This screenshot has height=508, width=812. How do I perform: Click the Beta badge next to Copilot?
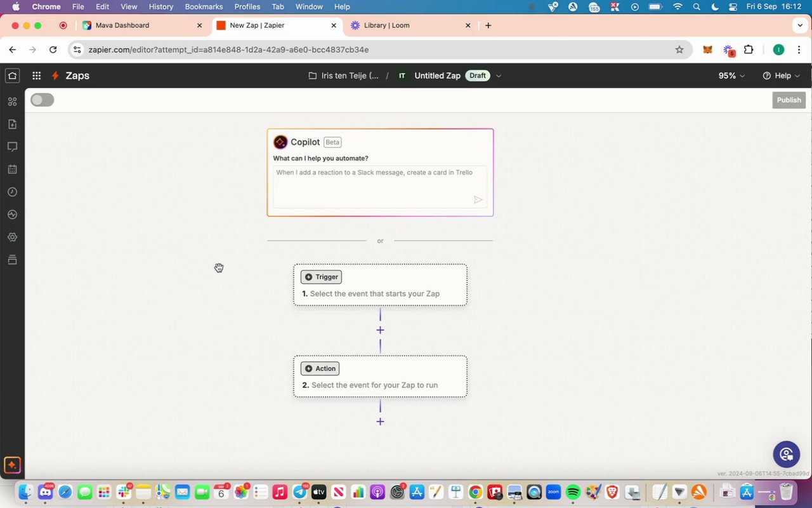pos(332,142)
